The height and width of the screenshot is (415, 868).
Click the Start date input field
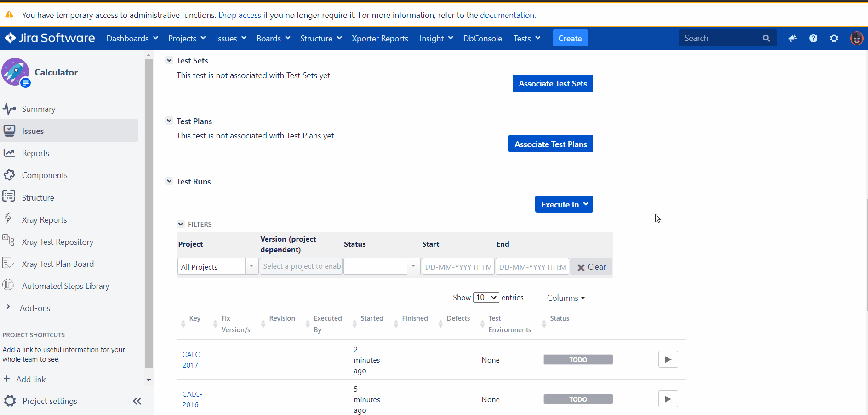(x=458, y=267)
